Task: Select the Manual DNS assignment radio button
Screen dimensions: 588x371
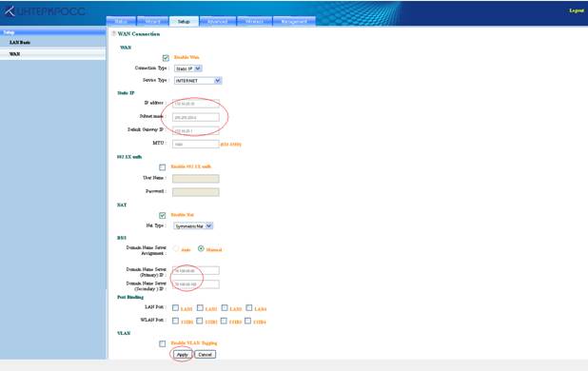Action: [x=201, y=248]
